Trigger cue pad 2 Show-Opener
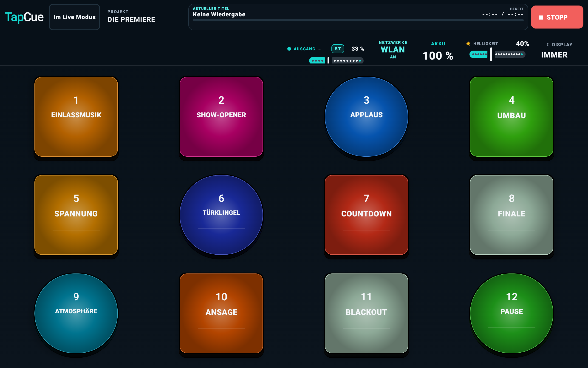Viewport: 588px width, 368px height. click(221, 117)
